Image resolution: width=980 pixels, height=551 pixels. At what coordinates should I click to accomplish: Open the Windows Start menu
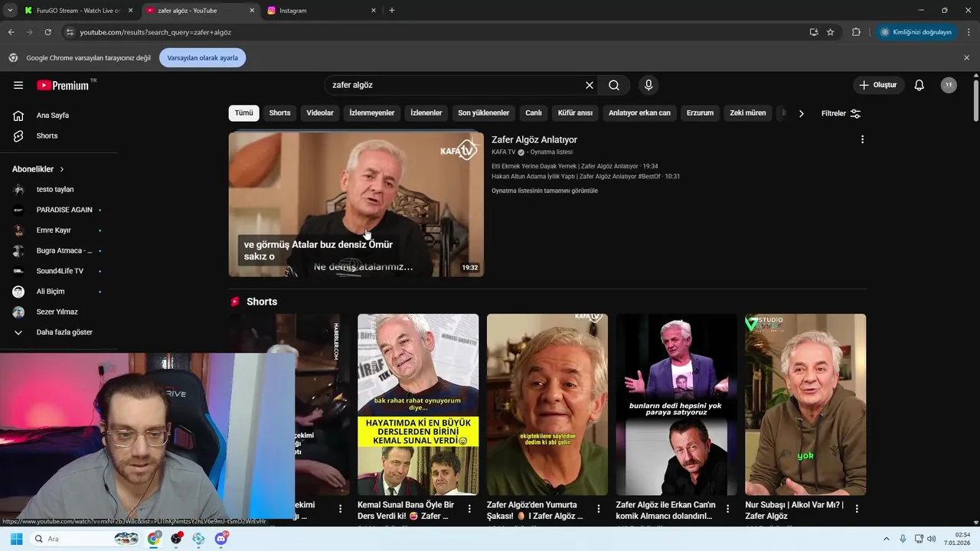point(16,539)
